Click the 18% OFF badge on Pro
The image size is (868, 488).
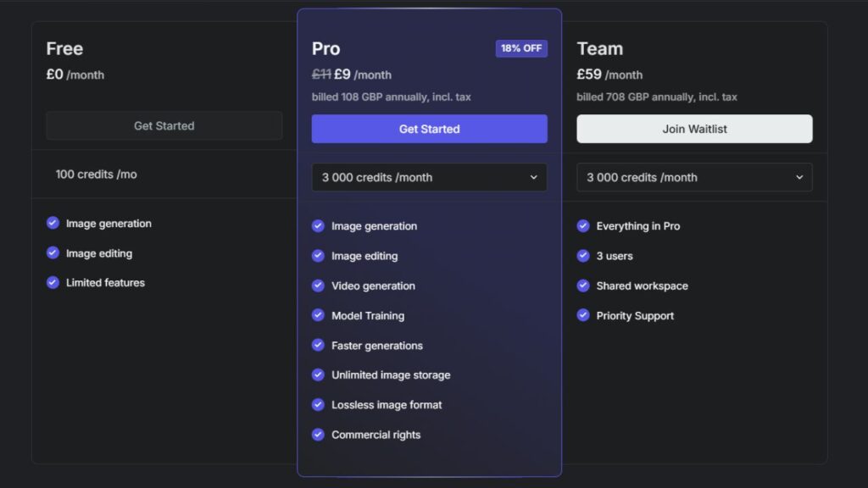click(521, 48)
